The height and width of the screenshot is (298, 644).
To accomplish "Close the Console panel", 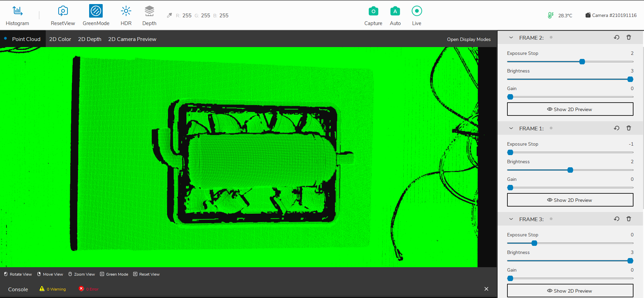I will 486,289.
